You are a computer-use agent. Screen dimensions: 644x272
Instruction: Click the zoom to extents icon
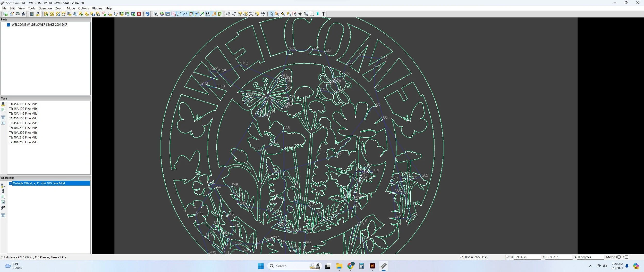[x=251, y=14]
